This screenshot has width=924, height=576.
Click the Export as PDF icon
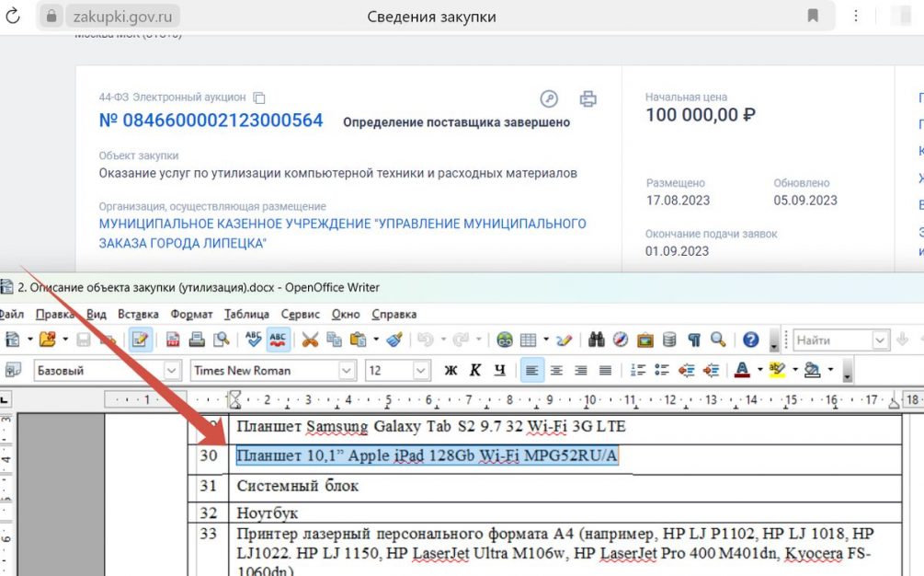click(x=172, y=340)
